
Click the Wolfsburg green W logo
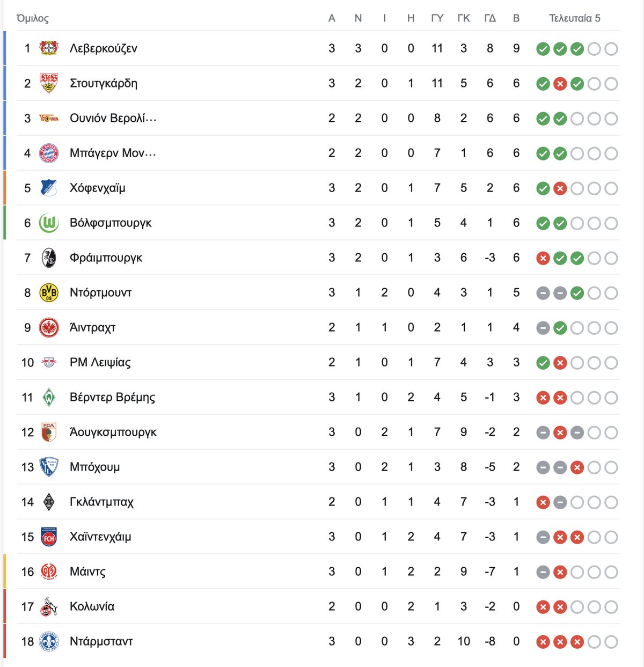(49, 223)
